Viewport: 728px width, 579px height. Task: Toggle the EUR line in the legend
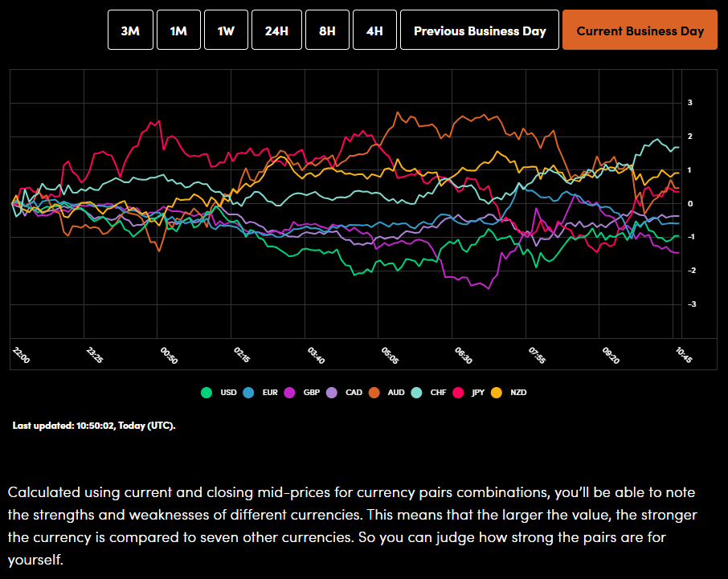pyautogui.click(x=269, y=393)
